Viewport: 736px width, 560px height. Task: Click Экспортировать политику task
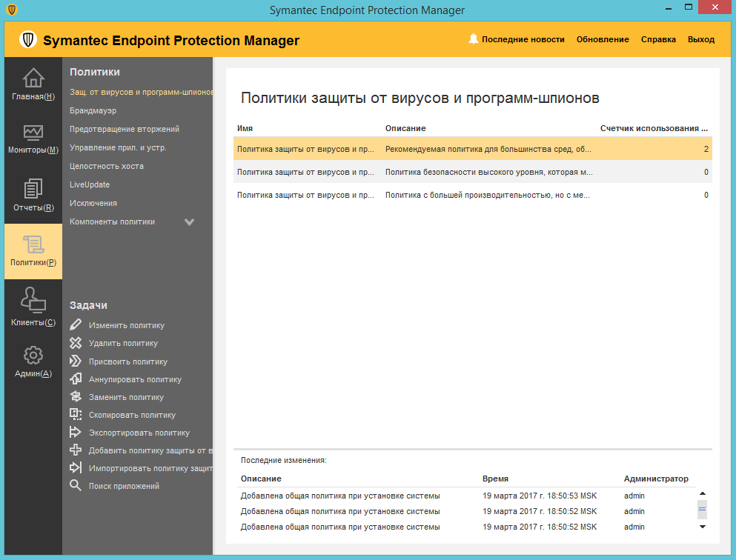[139, 433]
